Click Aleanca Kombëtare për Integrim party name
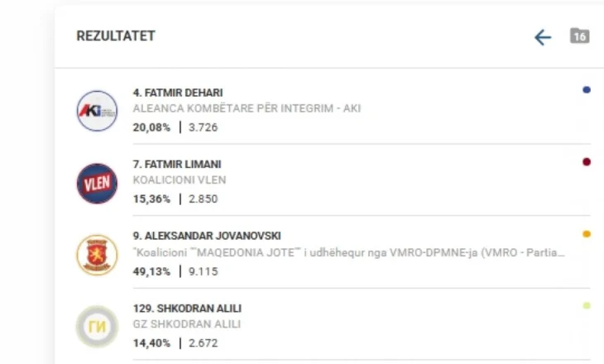 [247, 108]
